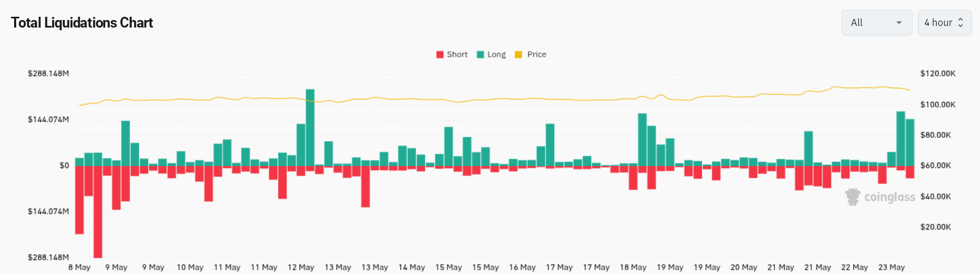Click the "8 May" x-axis date label

(x=79, y=268)
